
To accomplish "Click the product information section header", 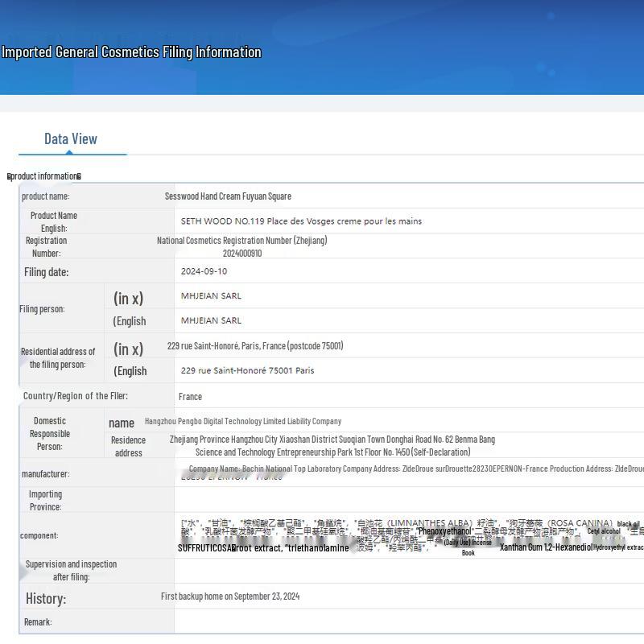I will click(44, 176).
